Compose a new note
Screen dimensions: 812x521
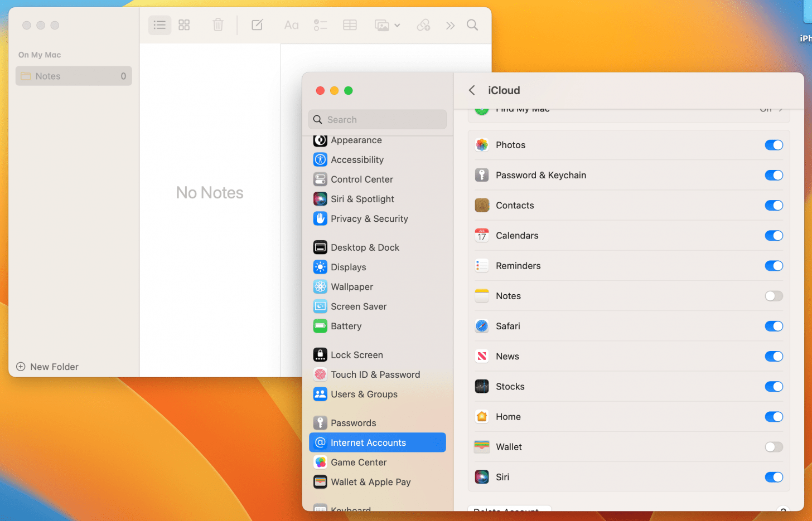coord(257,25)
